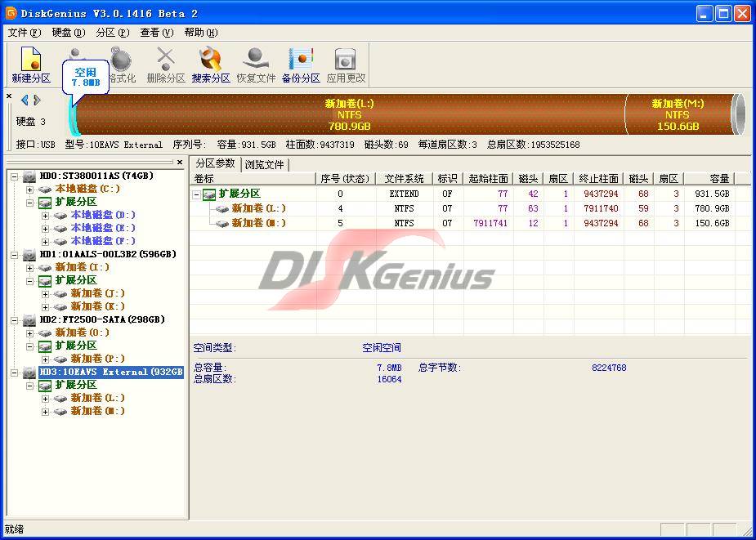Go to the next disk with the right arrow

point(37,100)
